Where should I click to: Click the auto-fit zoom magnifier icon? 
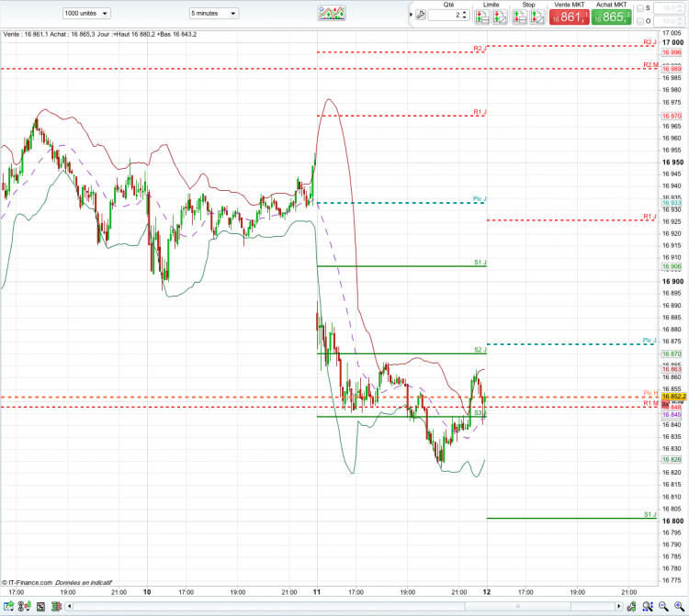pos(648,606)
